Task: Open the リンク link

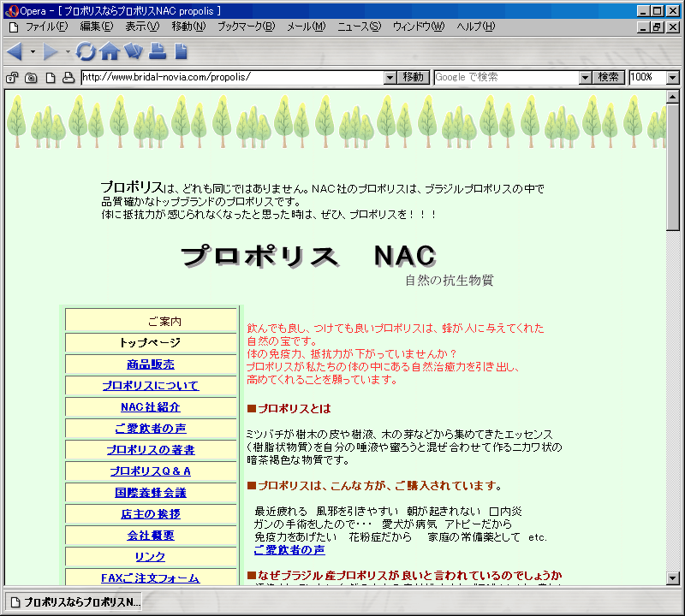Action: [151, 557]
